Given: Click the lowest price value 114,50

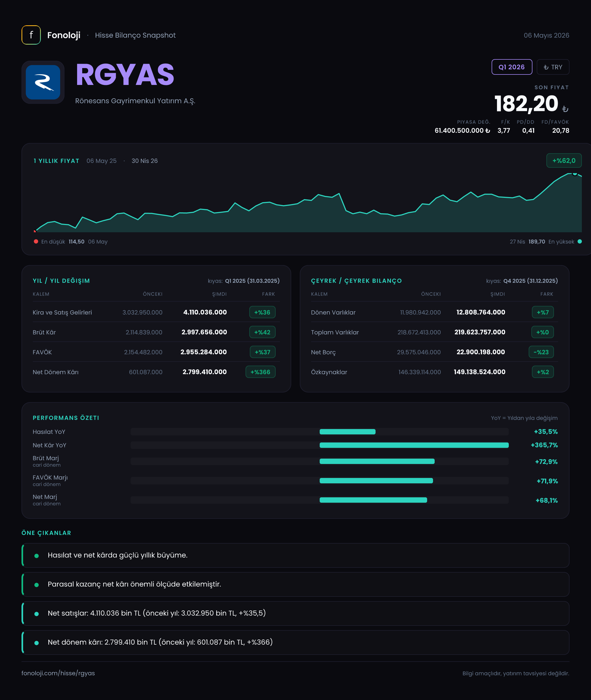Looking at the screenshot, I should click(x=76, y=242).
